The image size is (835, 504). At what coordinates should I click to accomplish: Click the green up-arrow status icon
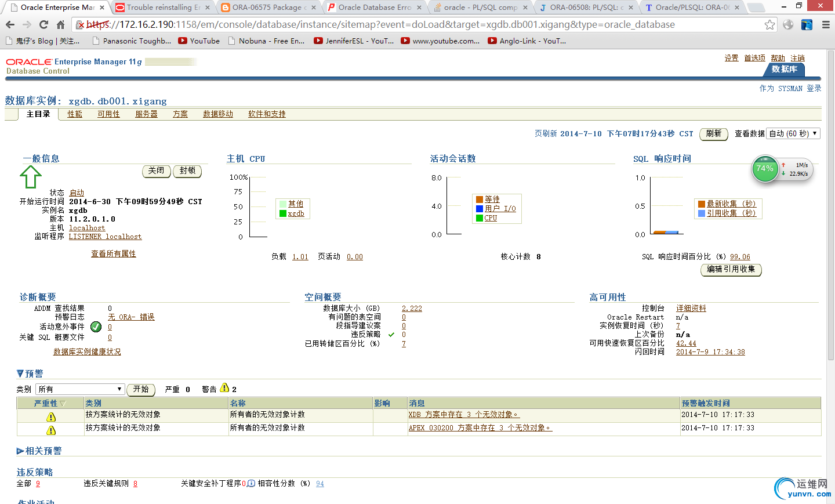31,177
